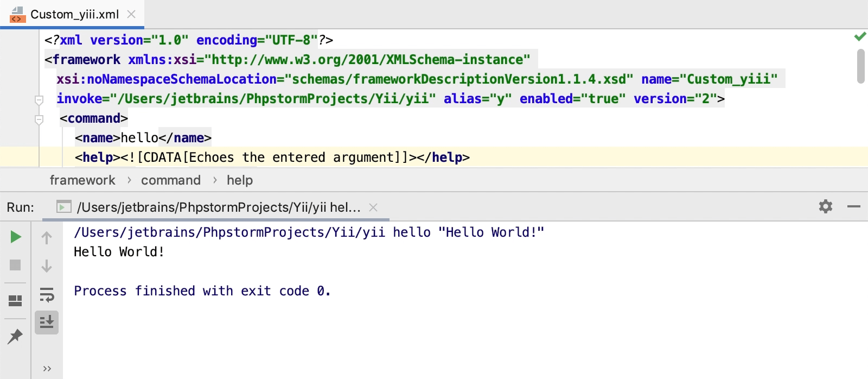This screenshot has width=868, height=379.
Task: Click the Restore Layout icon
Action: pyautogui.click(x=16, y=300)
